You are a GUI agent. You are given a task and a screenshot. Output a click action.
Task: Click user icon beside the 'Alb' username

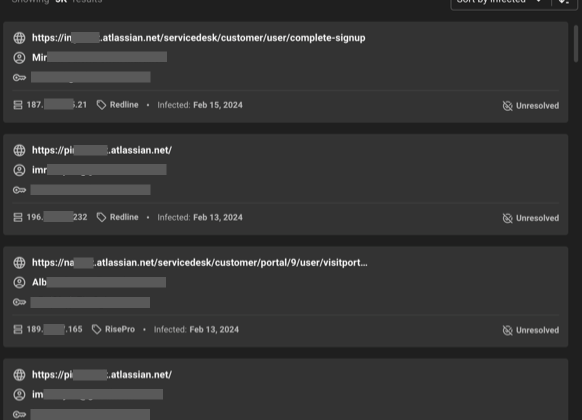[19, 282]
